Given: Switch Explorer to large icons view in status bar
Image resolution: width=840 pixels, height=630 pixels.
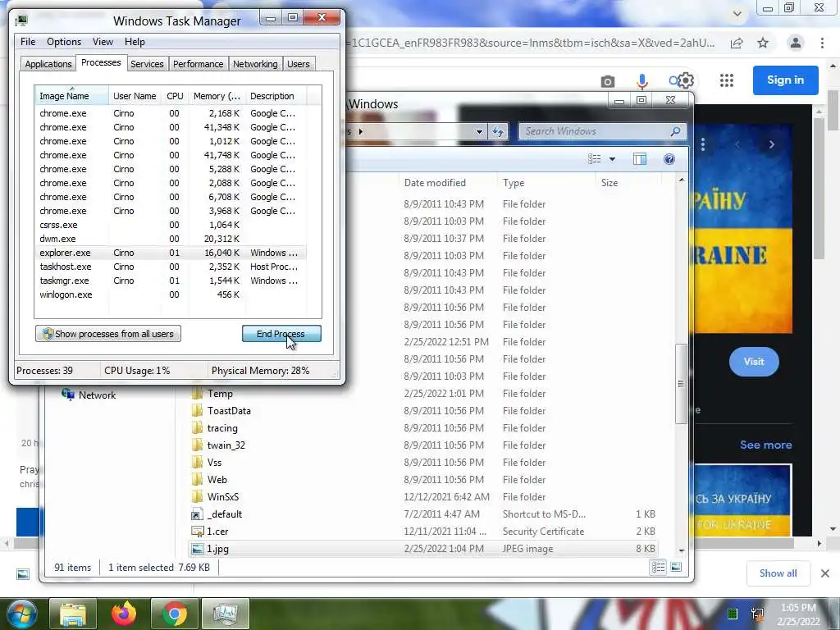Looking at the screenshot, I should tap(676, 568).
